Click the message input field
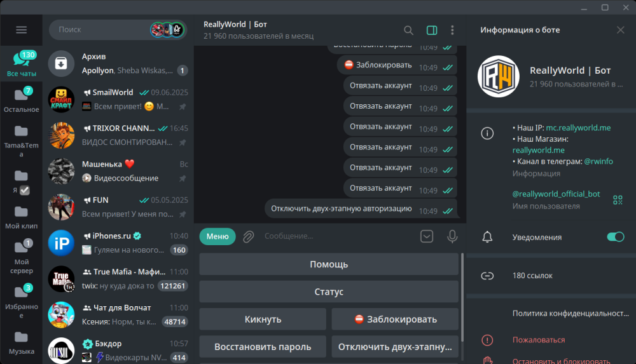 point(339,236)
